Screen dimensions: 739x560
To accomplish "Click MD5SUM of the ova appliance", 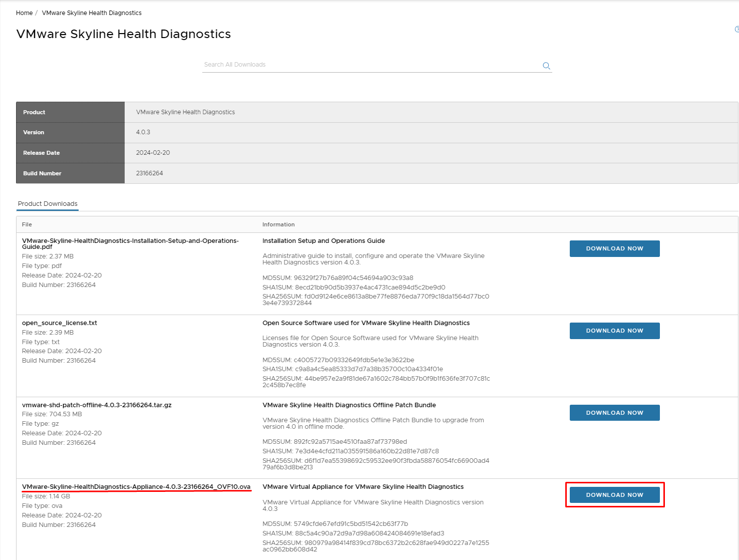I will pyautogui.click(x=335, y=524).
